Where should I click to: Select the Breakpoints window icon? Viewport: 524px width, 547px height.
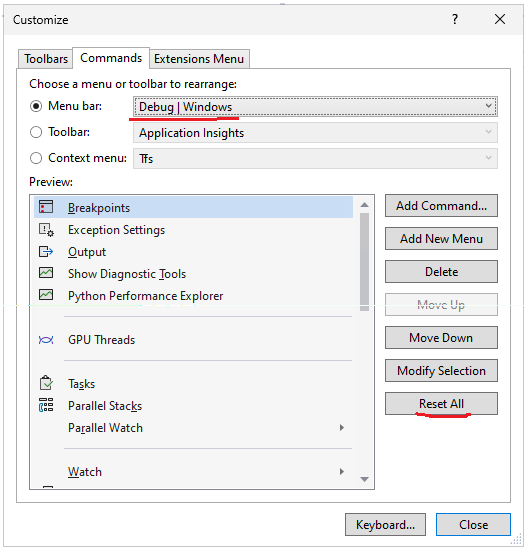[x=46, y=207]
